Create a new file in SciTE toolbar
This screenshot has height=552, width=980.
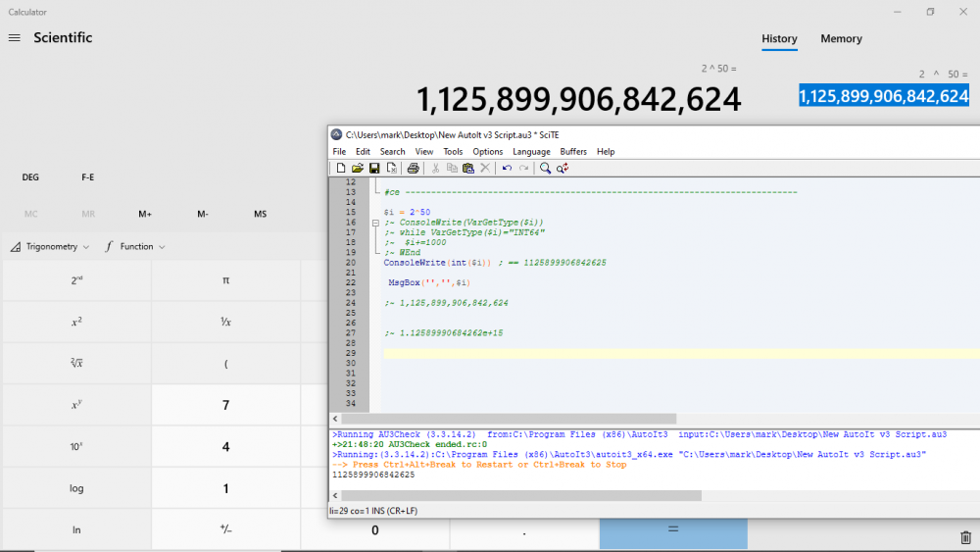pyautogui.click(x=341, y=169)
